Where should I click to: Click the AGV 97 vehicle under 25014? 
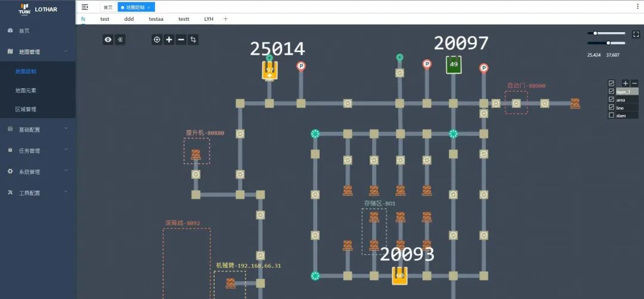270,70
